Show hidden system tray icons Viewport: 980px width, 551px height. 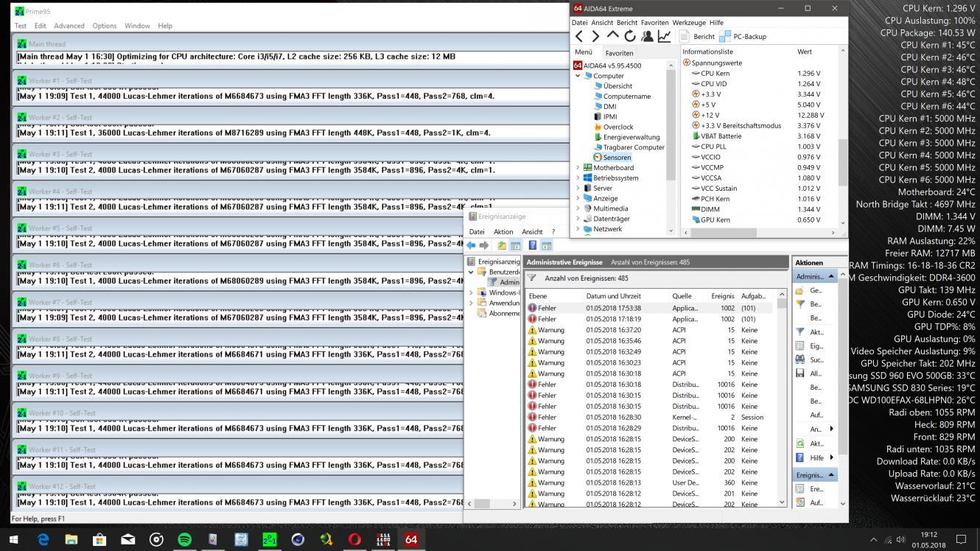click(874, 539)
